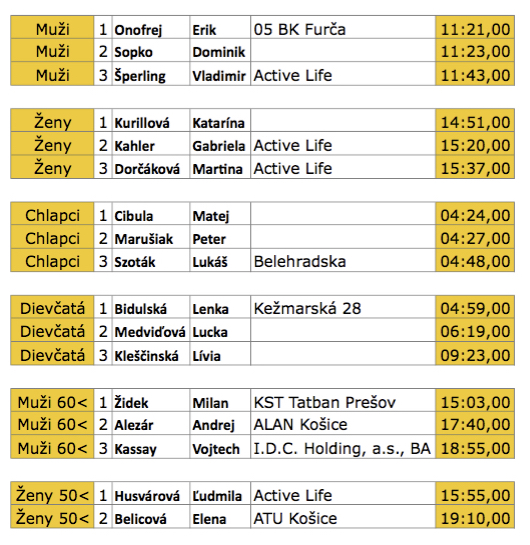530x545 pixels.
Task: Select the ALAN Košice club cell
Action: point(343,423)
